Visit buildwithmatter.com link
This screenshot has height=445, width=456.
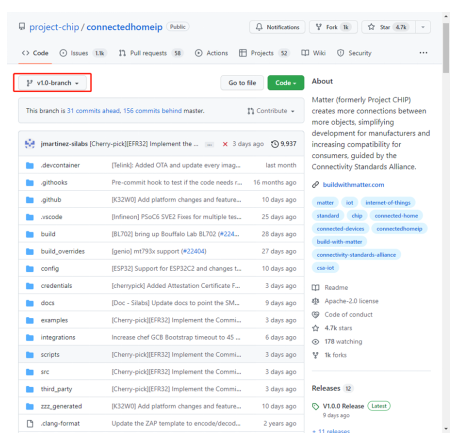point(353,185)
